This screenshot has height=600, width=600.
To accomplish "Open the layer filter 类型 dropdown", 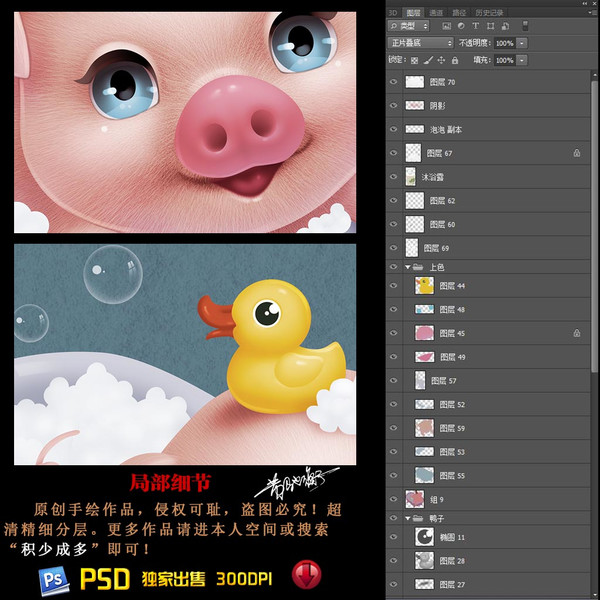I will click(x=408, y=26).
